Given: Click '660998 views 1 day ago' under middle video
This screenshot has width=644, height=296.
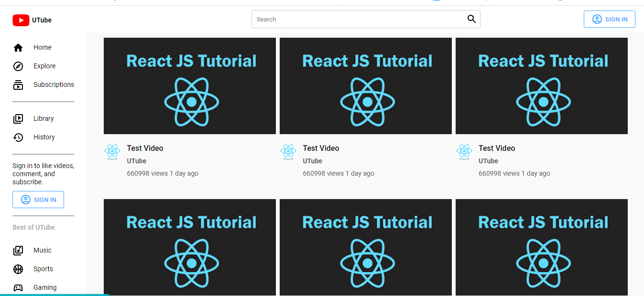Looking at the screenshot, I should [338, 173].
